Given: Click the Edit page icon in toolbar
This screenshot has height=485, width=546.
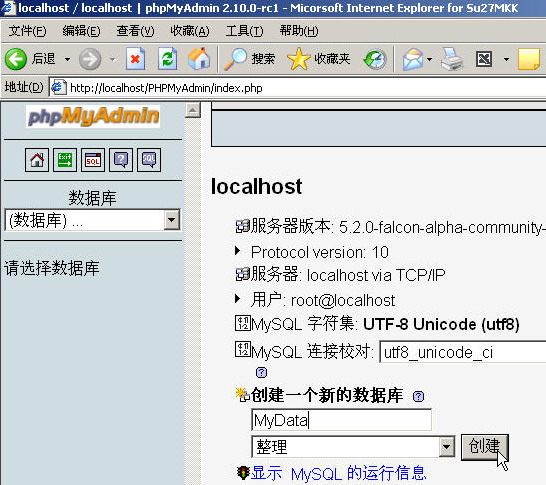Looking at the screenshot, I should [484, 59].
